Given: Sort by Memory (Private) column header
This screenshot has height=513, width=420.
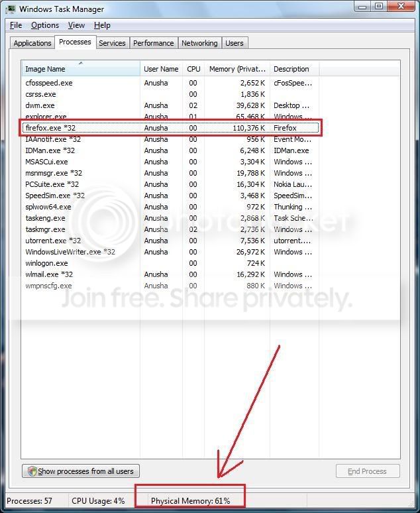Looking at the screenshot, I should click(x=237, y=69).
